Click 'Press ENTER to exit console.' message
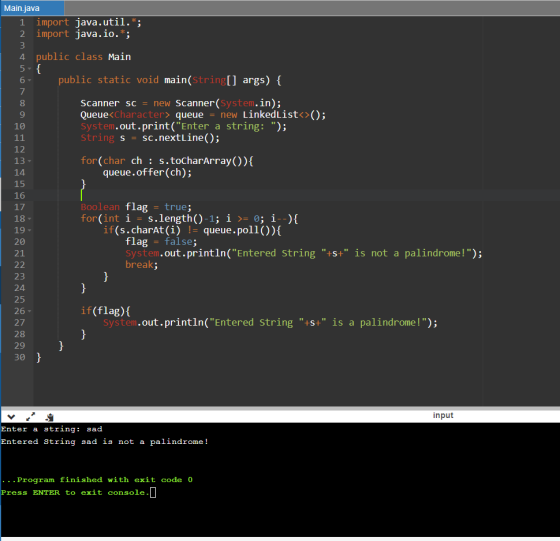 75,492
